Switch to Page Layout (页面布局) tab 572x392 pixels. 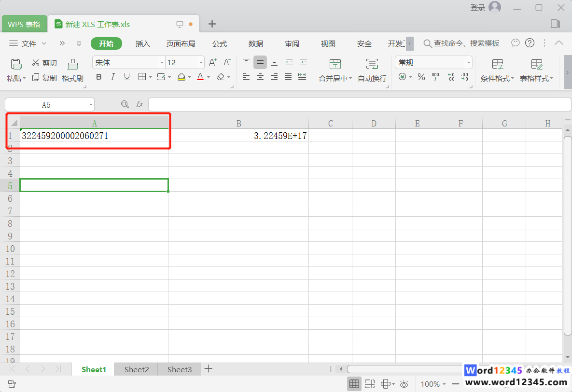[181, 44]
